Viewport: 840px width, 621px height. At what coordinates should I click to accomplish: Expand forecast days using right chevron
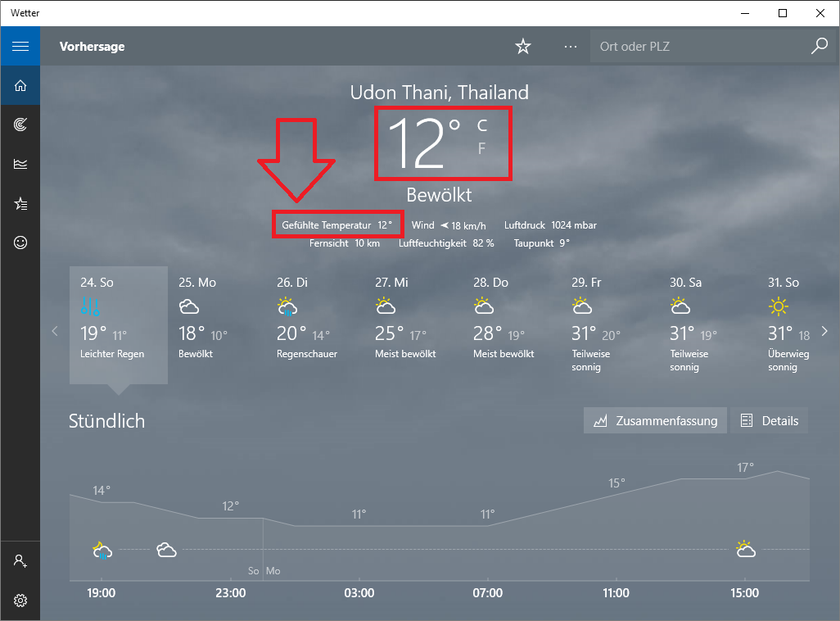[825, 332]
